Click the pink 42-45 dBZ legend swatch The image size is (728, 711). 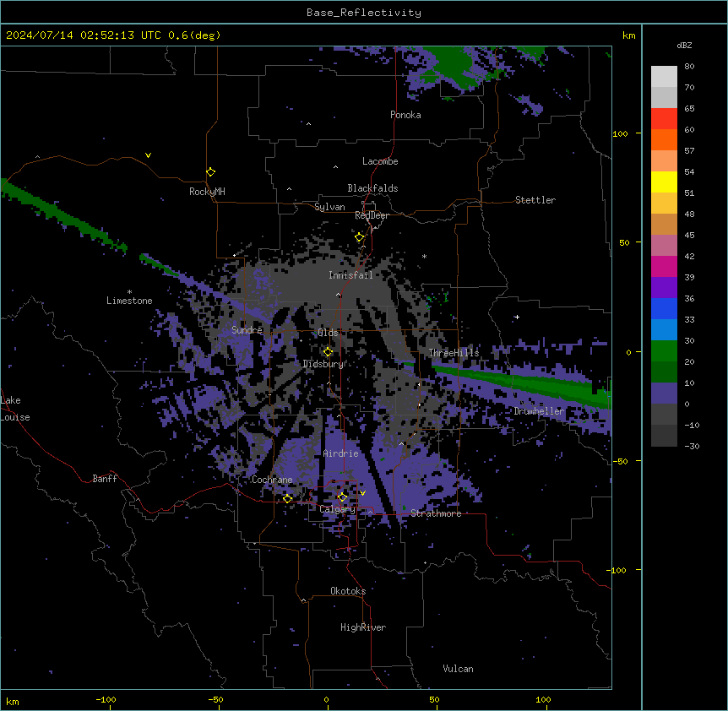click(x=664, y=246)
